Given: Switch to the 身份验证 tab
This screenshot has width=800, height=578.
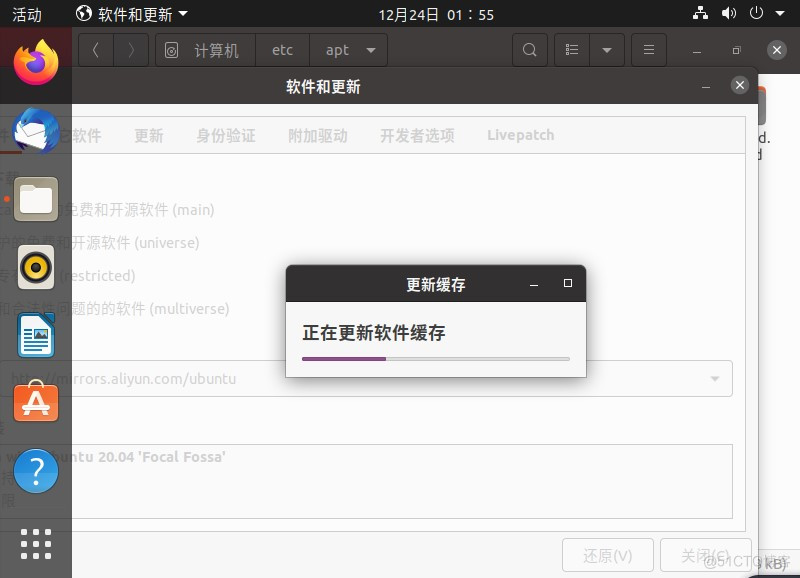Looking at the screenshot, I should click(x=226, y=135).
